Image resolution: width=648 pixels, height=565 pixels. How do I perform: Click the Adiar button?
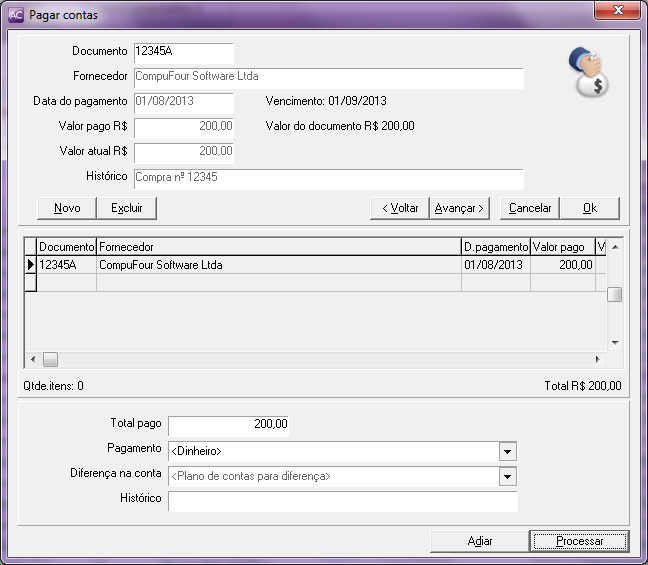coord(480,541)
